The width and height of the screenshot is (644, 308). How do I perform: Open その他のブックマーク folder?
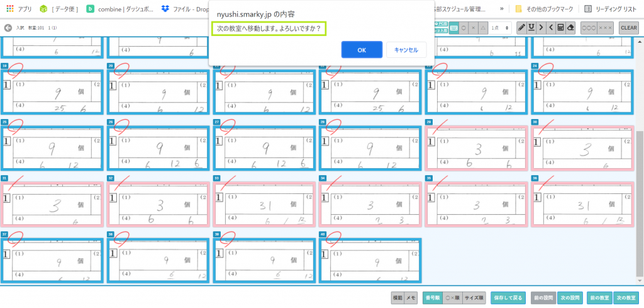coord(544,9)
